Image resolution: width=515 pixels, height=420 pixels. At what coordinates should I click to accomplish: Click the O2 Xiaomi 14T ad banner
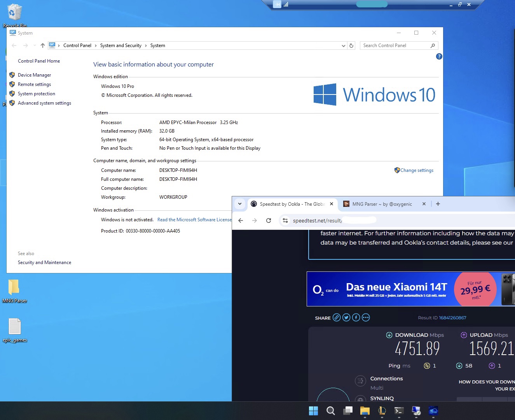[x=411, y=289]
